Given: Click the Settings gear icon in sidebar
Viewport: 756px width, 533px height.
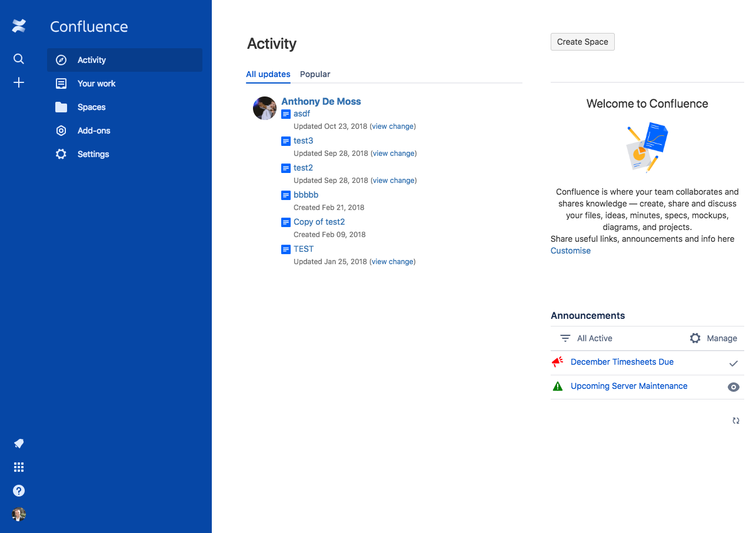Looking at the screenshot, I should [61, 154].
